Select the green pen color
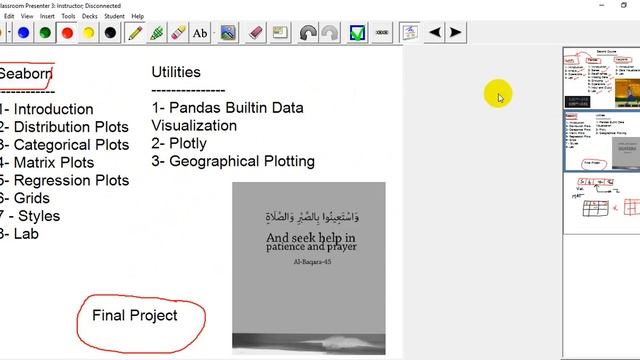640x360 pixels. pos(45,33)
